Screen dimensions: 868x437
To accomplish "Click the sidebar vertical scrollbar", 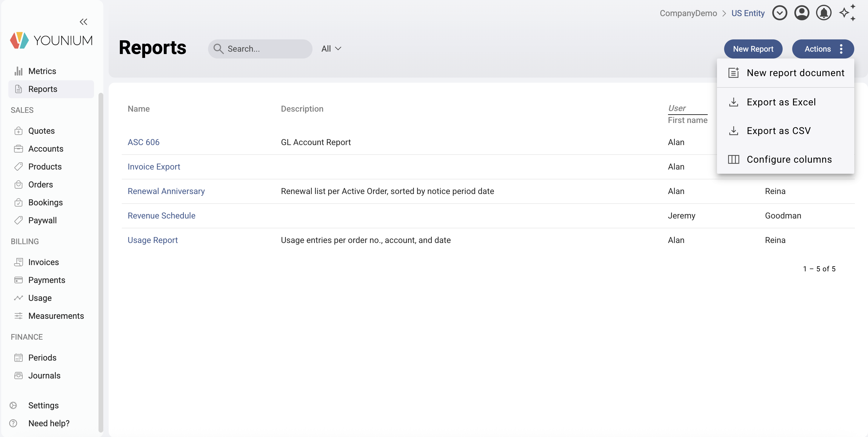I will pos(100,263).
